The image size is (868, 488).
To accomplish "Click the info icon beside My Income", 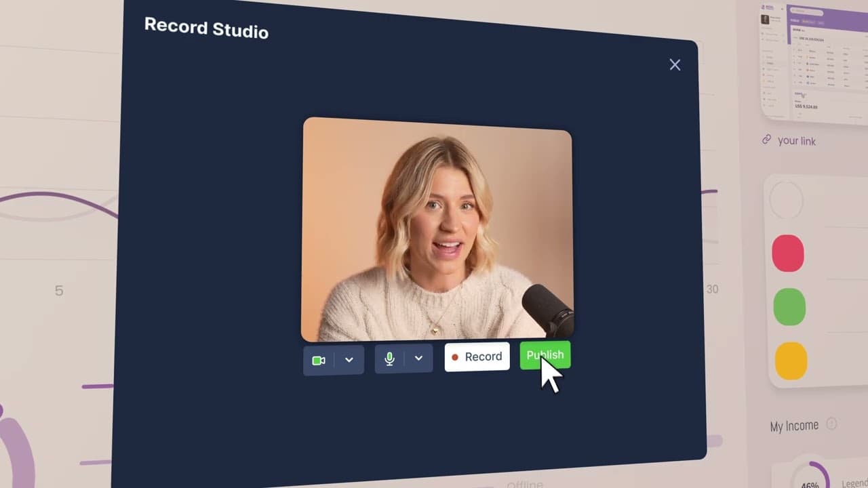I will [831, 424].
